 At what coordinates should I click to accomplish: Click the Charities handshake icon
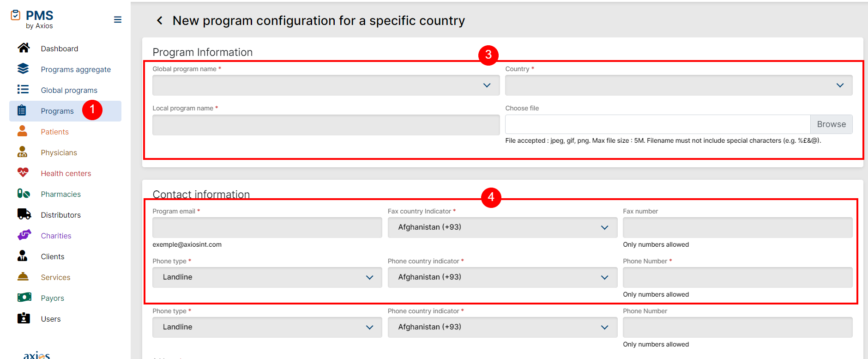tap(24, 235)
